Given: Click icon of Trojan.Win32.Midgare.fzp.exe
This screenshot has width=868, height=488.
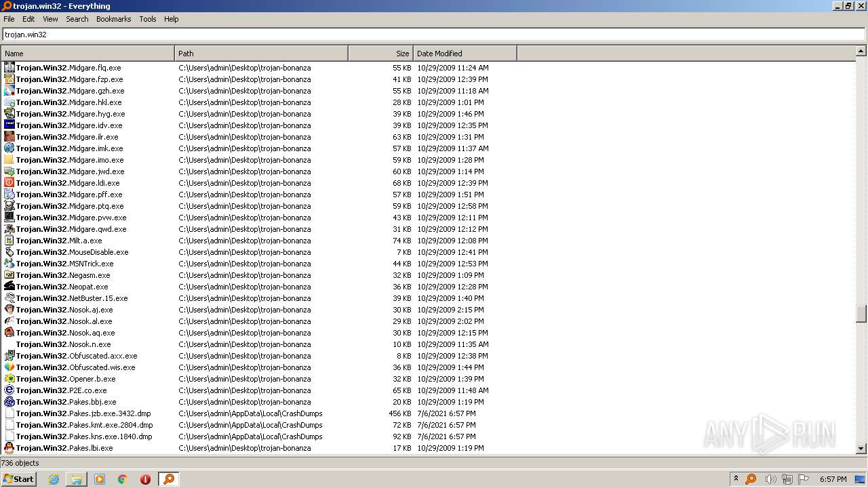Looking at the screenshot, I should tap(9, 79).
